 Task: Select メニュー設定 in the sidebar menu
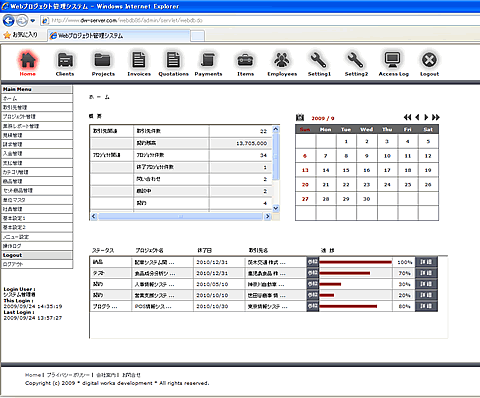pyautogui.click(x=37, y=237)
